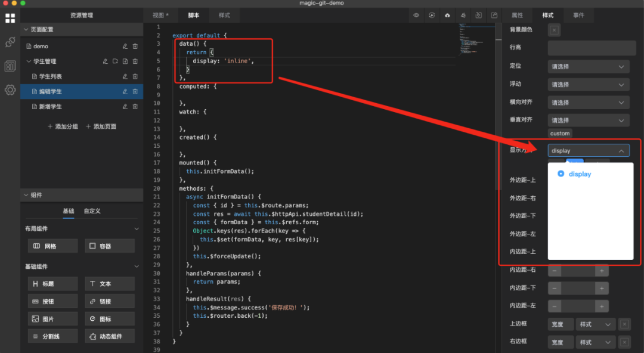
Task: Click the 添加分组 button
Action: (63, 126)
